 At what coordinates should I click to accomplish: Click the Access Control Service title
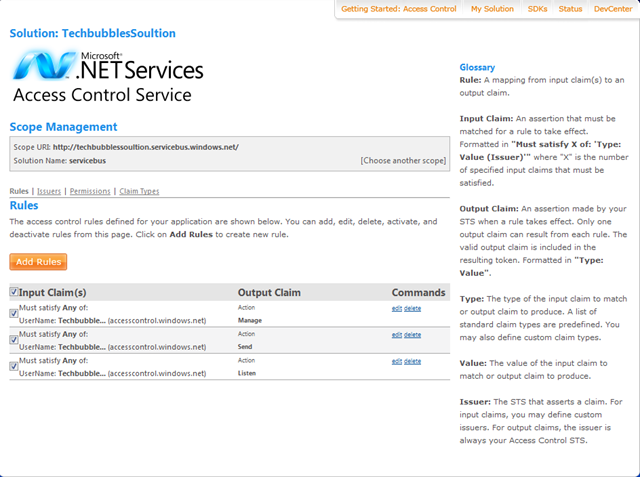tap(102, 95)
